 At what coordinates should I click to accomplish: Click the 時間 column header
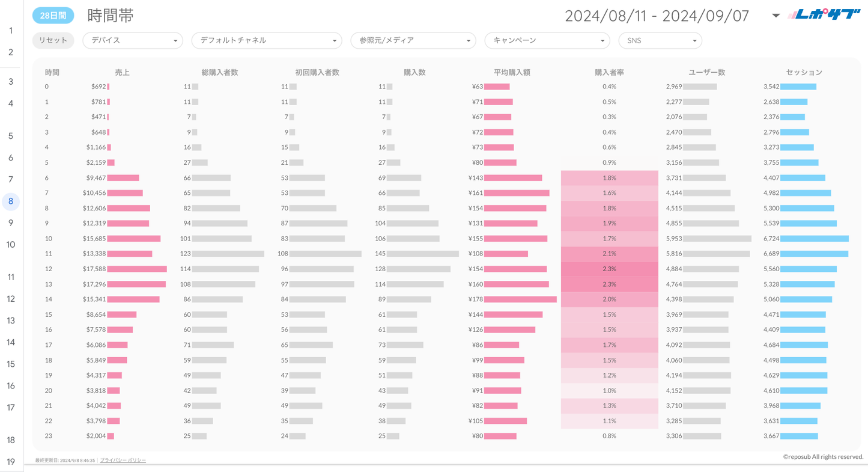(x=52, y=72)
